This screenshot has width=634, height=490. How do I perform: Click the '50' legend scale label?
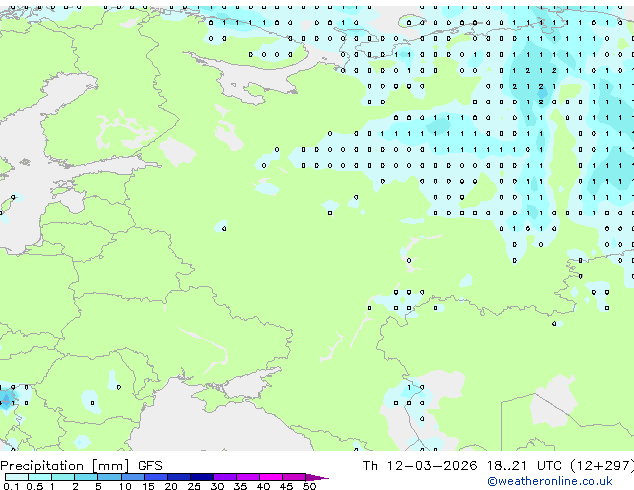pyautogui.click(x=309, y=486)
